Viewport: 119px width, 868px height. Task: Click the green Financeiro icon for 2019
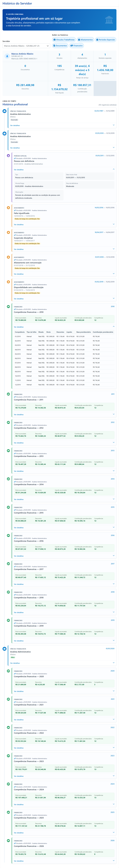[x=8, y=620]
